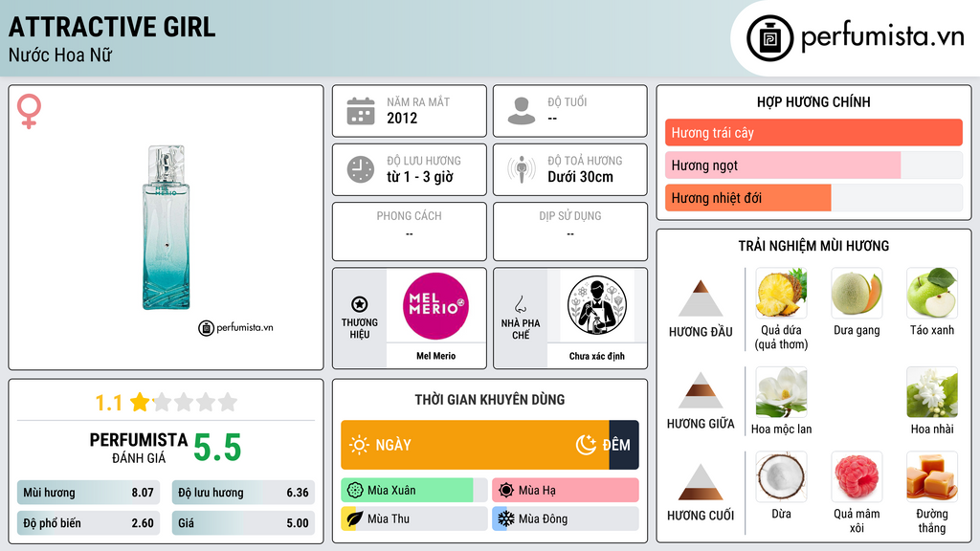Viewport: 980px width, 551px height.
Task: Click the nose icon above Nhà pha chế
Action: point(520,304)
